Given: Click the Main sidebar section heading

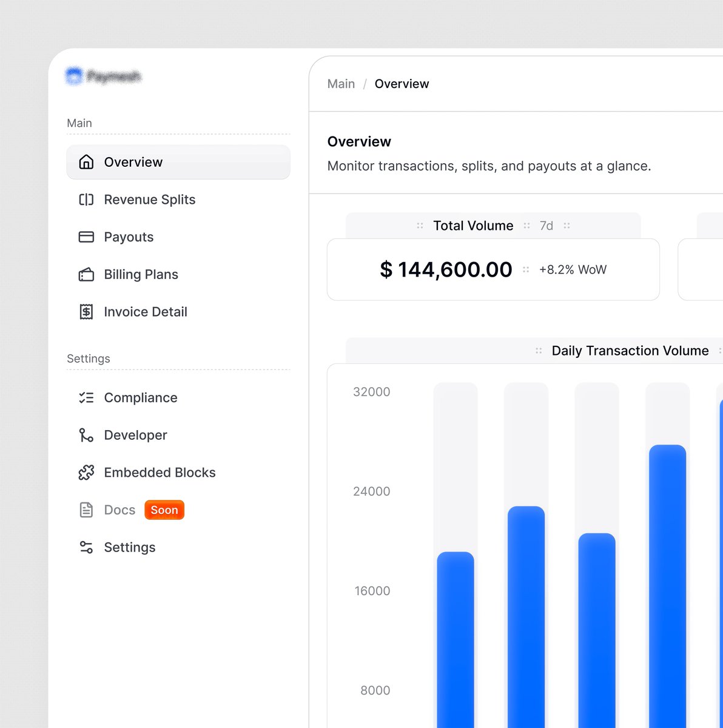Looking at the screenshot, I should [x=79, y=123].
